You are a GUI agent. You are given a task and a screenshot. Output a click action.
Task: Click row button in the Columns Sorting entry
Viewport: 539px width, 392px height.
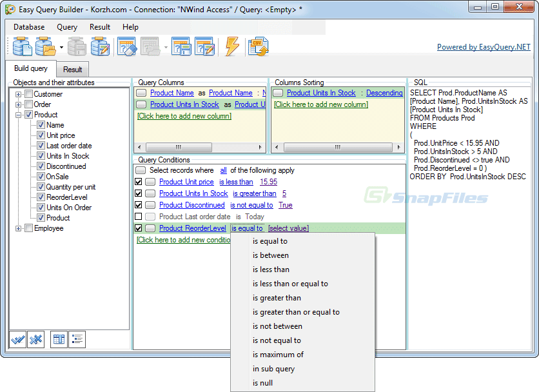click(278, 93)
